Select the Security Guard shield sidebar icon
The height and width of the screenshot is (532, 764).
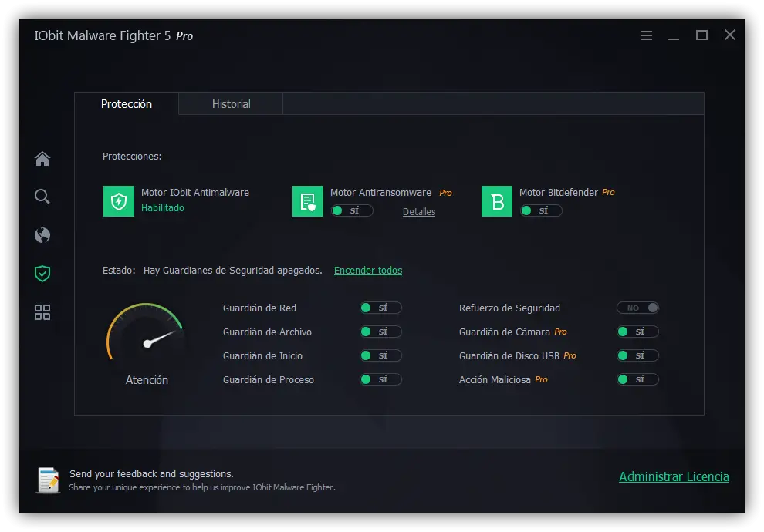42,273
